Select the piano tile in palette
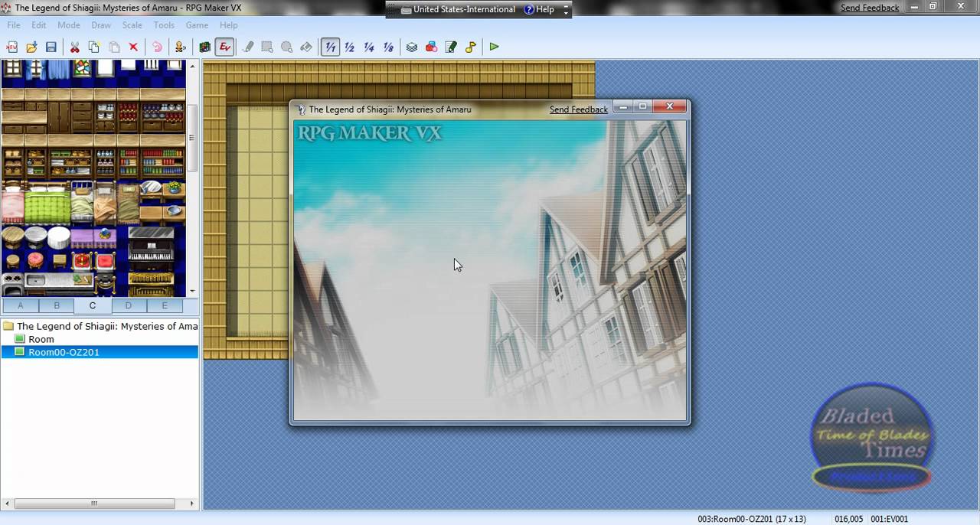The width and height of the screenshot is (980, 525). click(x=151, y=249)
